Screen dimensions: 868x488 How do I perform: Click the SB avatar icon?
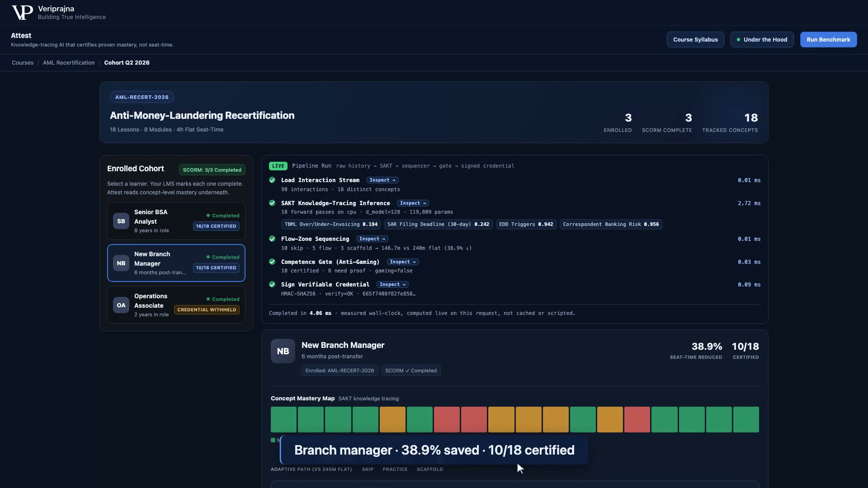coord(121,221)
